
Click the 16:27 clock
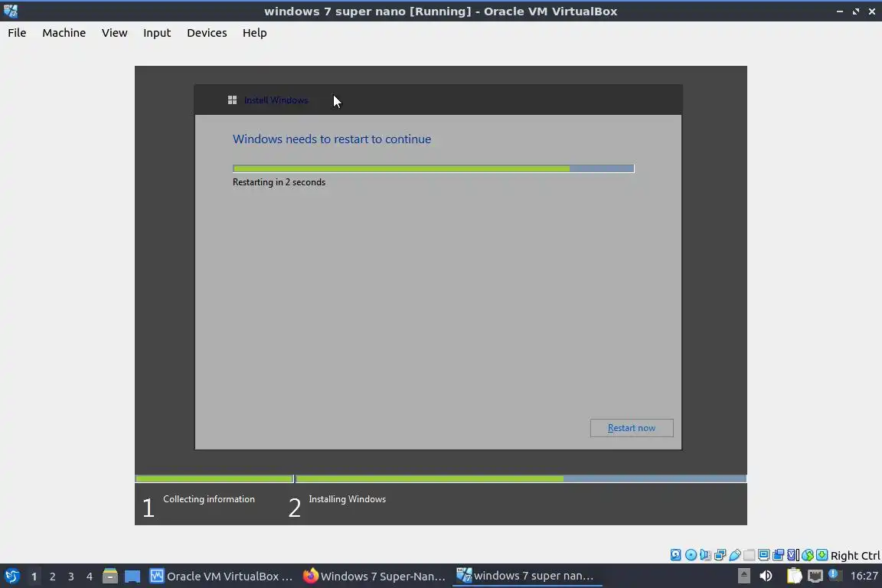click(864, 576)
